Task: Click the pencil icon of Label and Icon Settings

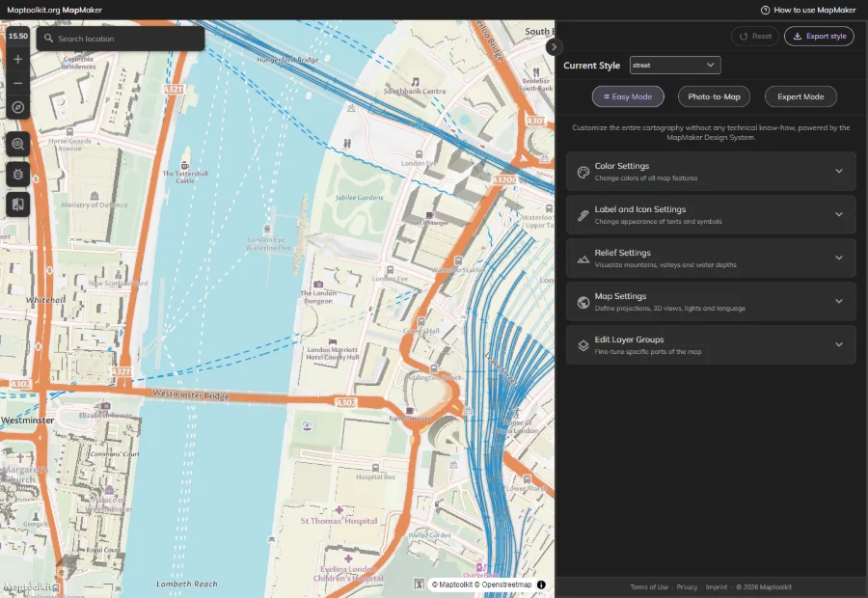Action: click(583, 215)
